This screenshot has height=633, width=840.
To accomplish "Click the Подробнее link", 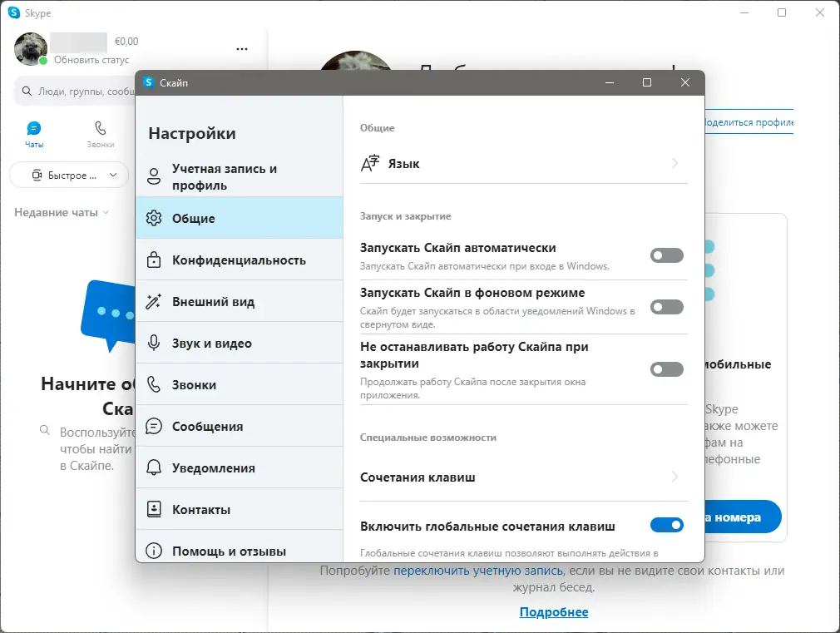I will pyautogui.click(x=554, y=612).
